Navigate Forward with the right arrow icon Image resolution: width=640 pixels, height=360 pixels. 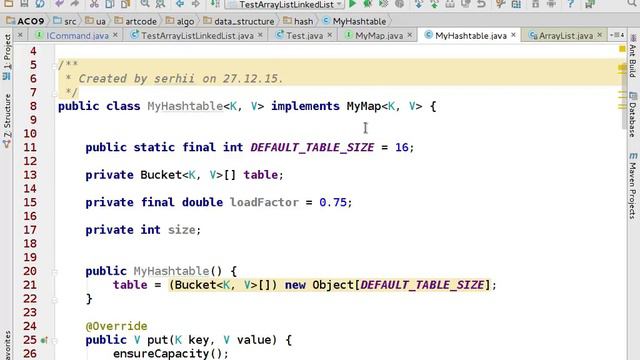[196, 4]
